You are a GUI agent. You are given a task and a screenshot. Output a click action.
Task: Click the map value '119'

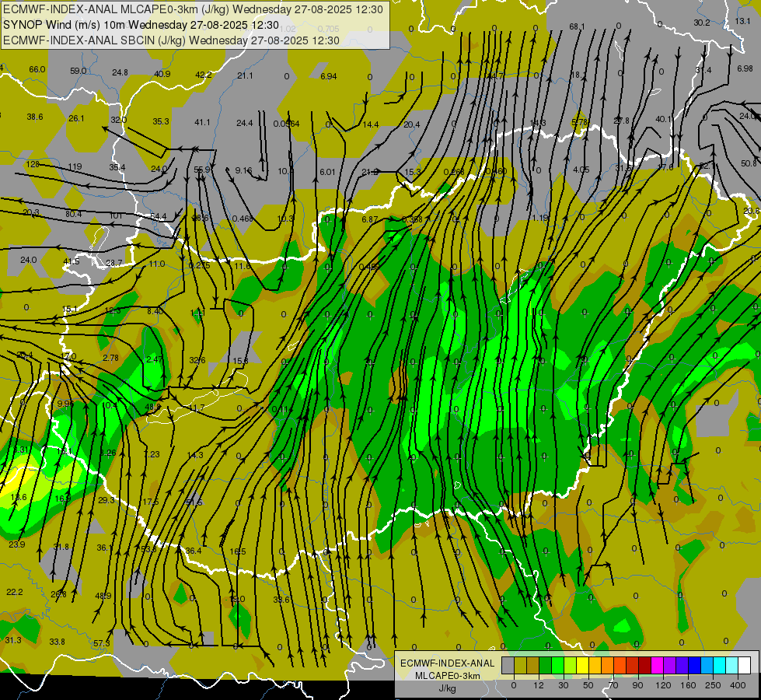pos(75,166)
